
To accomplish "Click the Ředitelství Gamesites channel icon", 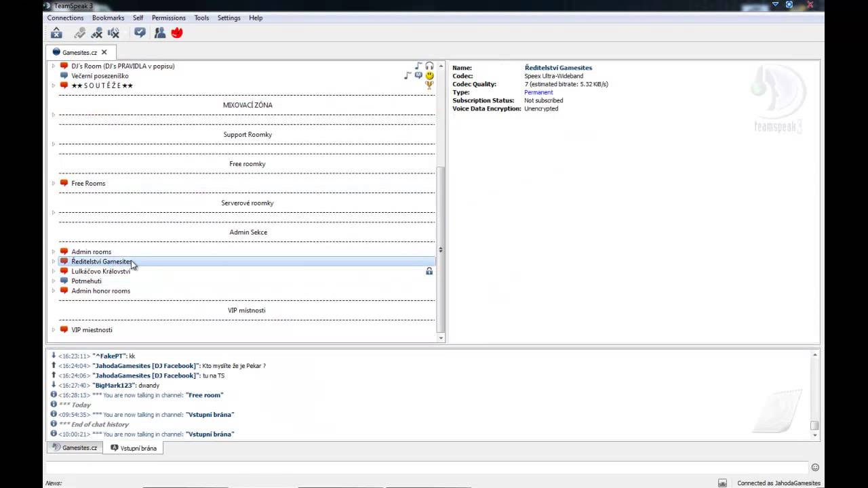I will 64,261.
